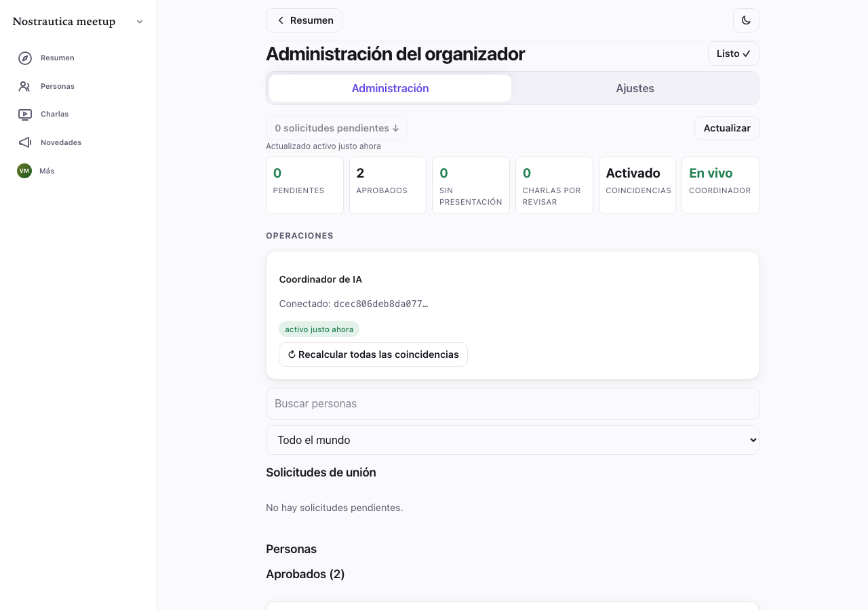
Task: Click the Actualizar button
Action: pyautogui.click(x=727, y=128)
